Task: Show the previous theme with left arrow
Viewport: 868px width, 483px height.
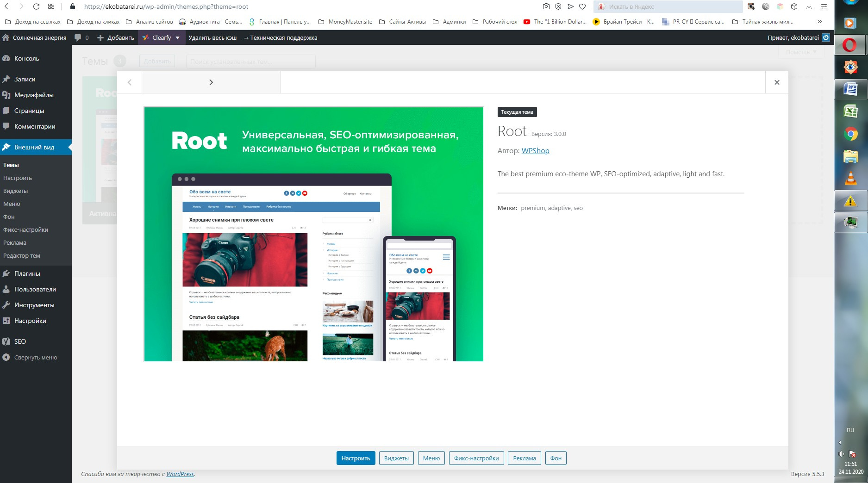Action: [130, 82]
